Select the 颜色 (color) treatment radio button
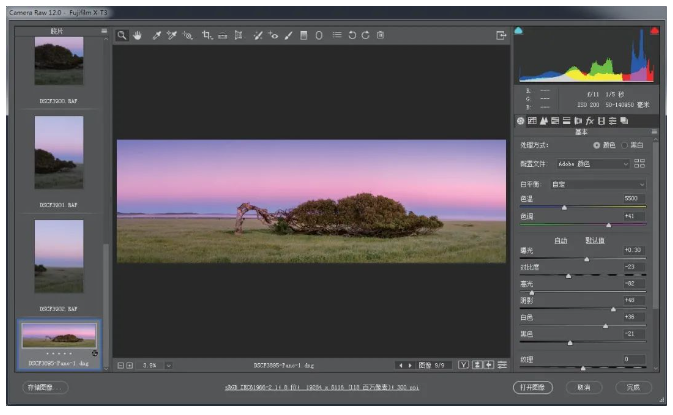The width and height of the screenshot is (673, 415). (x=598, y=145)
